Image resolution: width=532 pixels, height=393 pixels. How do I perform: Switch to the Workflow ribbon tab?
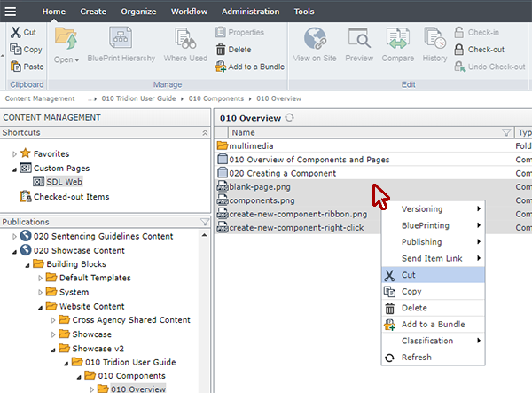[x=190, y=12]
